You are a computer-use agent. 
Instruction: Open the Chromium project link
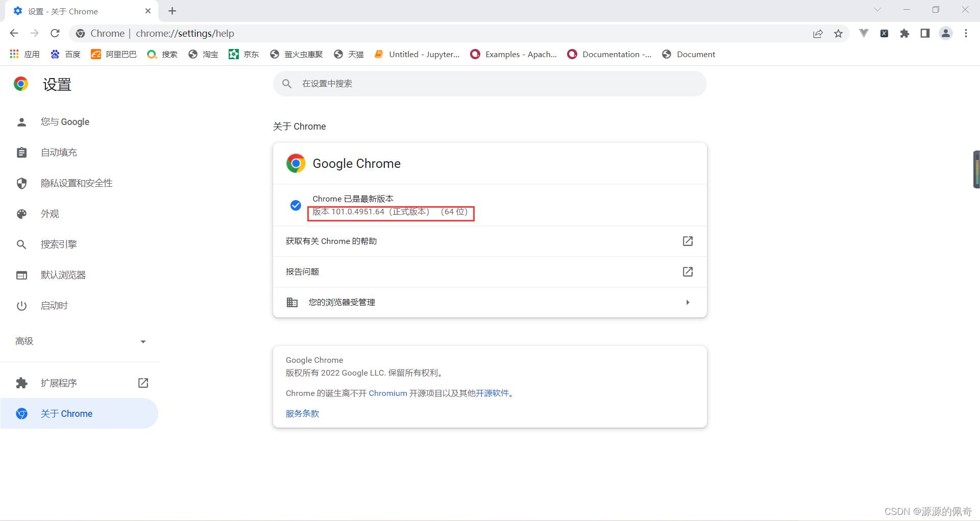[x=388, y=393]
